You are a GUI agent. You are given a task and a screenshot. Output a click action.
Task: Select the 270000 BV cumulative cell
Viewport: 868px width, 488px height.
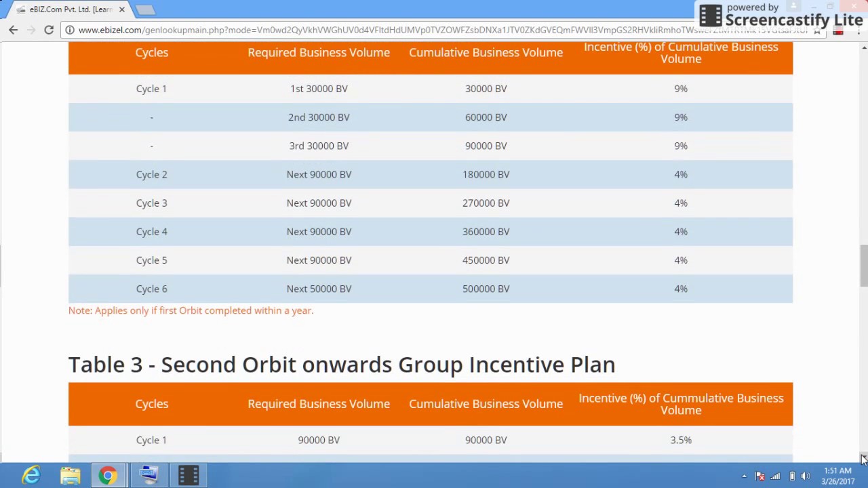pyautogui.click(x=486, y=203)
